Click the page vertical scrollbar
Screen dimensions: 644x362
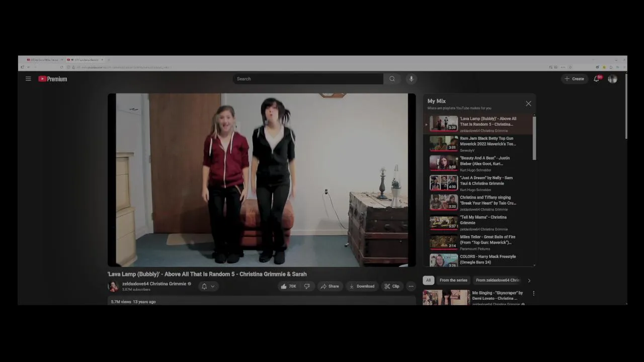tap(626, 106)
